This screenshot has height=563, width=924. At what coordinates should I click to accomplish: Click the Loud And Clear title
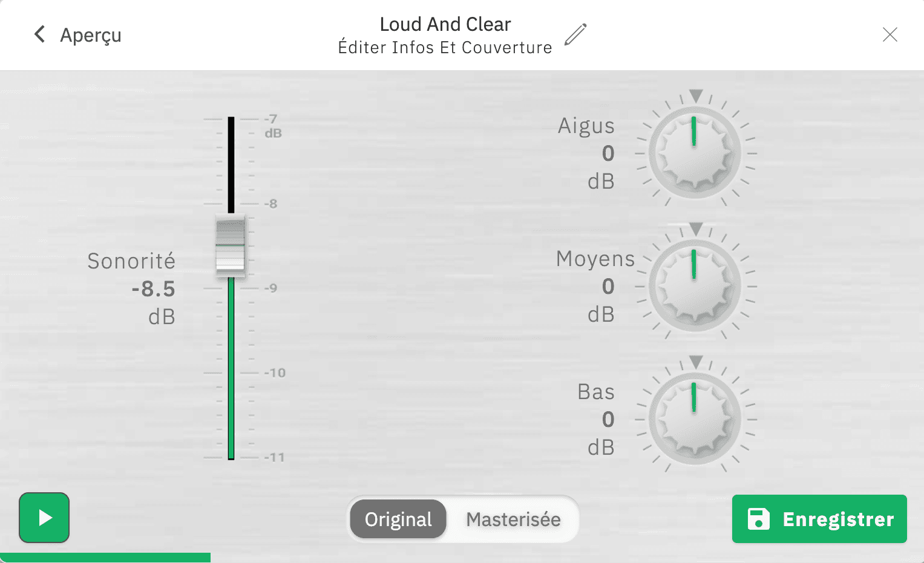(445, 24)
